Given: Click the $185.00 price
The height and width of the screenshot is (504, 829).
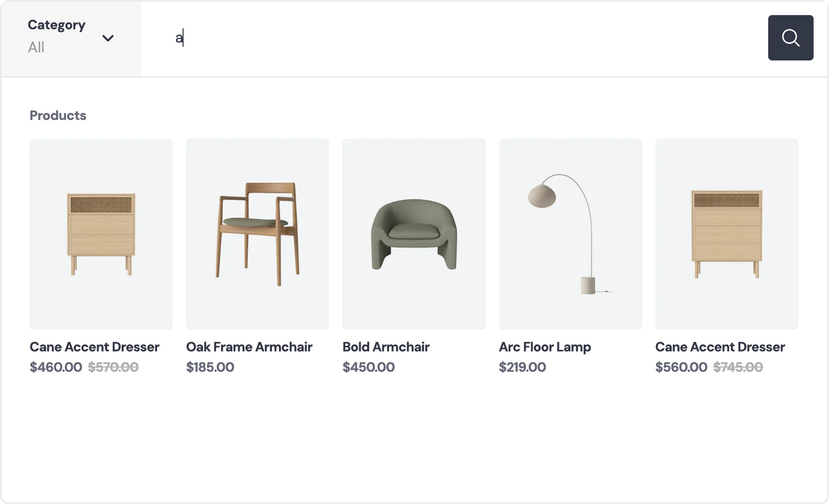Looking at the screenshot, I should [x=210, y=367].
